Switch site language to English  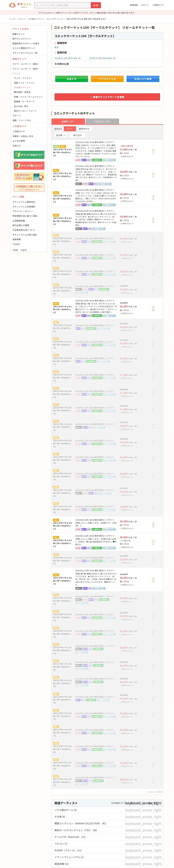(24, 250)
